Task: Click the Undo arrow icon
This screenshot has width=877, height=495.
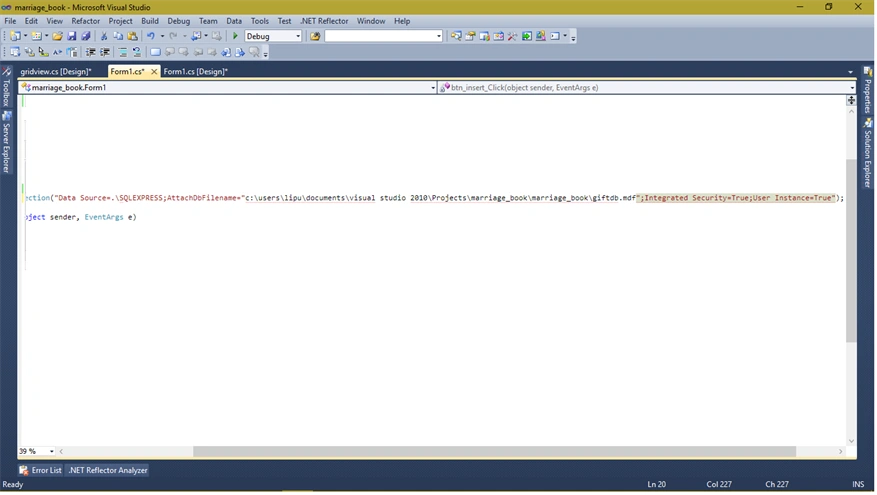Action: [x=150, y=36]
